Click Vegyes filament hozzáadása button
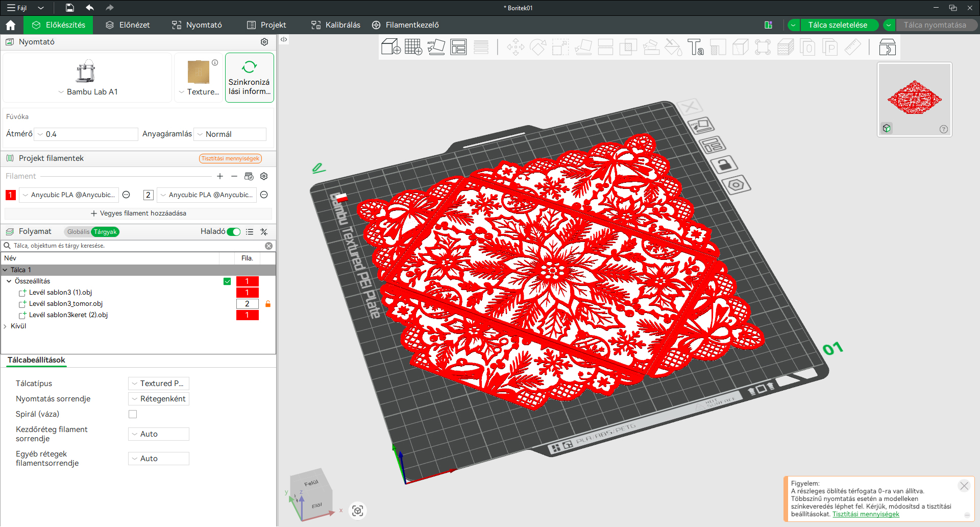This screenshot has width=980, height=527. pyautogui.click(x=138, y=213)
